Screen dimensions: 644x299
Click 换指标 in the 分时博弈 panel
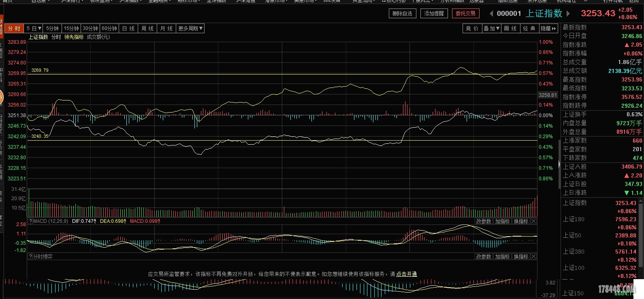point(521,256)
